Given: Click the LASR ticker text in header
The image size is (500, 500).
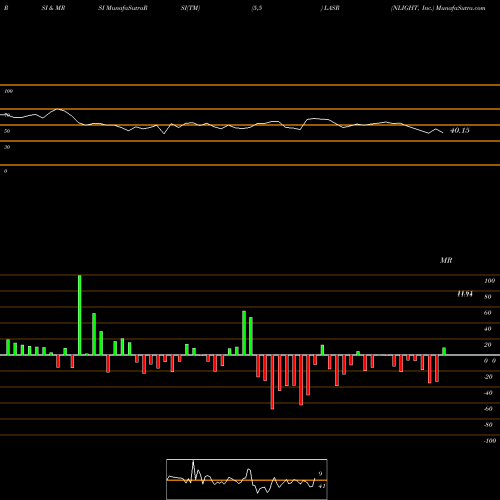Looking at the screenshot, I should coord(331,8).
